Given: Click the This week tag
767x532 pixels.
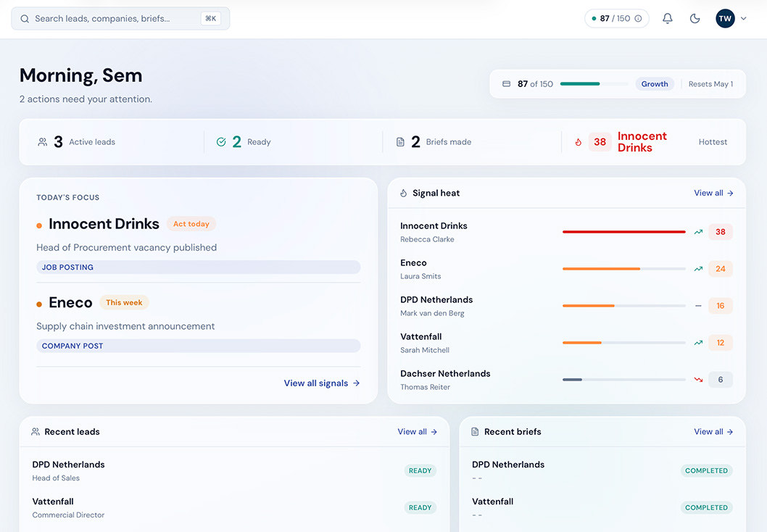Looking at the screenshot, I should click(x=124, y=303).
